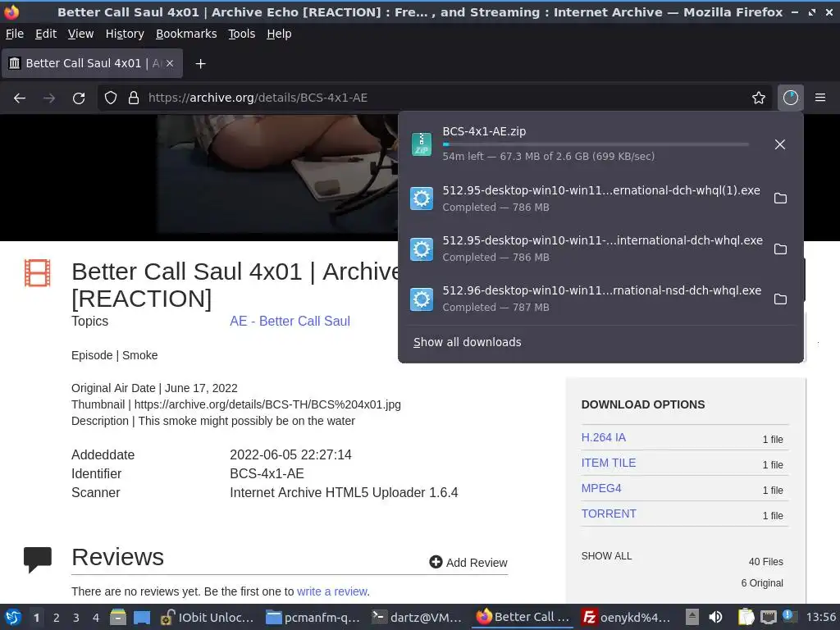
Task: Click the Better Call Saul Firefox taskbar entry
Action: (523, 617)
